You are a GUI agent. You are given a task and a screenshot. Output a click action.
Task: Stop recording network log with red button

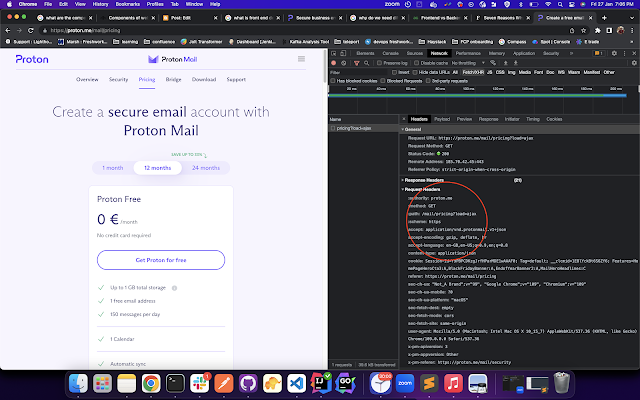[333, 63]
